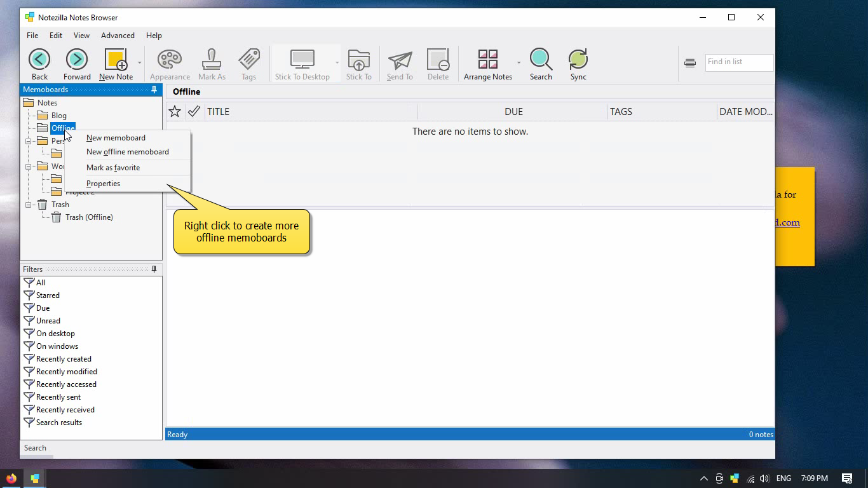
Task: Apply the Recently created filter
Action: coord(64,359)
